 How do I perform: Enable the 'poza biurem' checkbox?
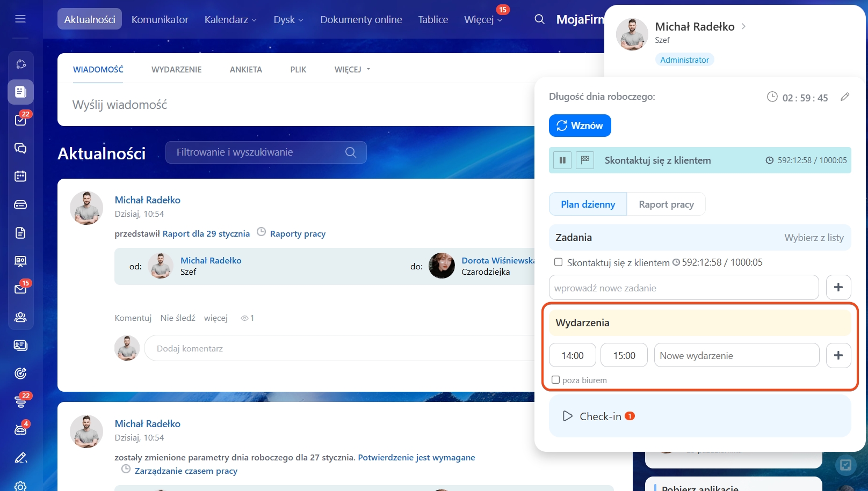[556, 380]
